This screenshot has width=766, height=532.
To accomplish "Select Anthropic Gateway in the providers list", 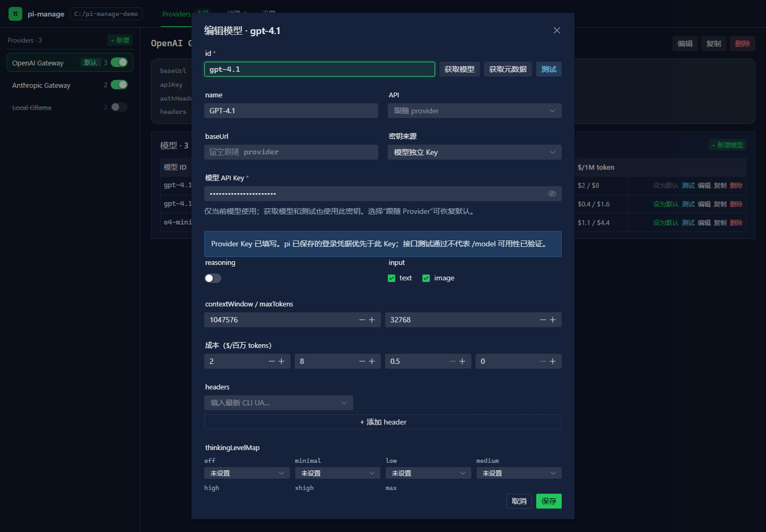I will coord(70,85).
